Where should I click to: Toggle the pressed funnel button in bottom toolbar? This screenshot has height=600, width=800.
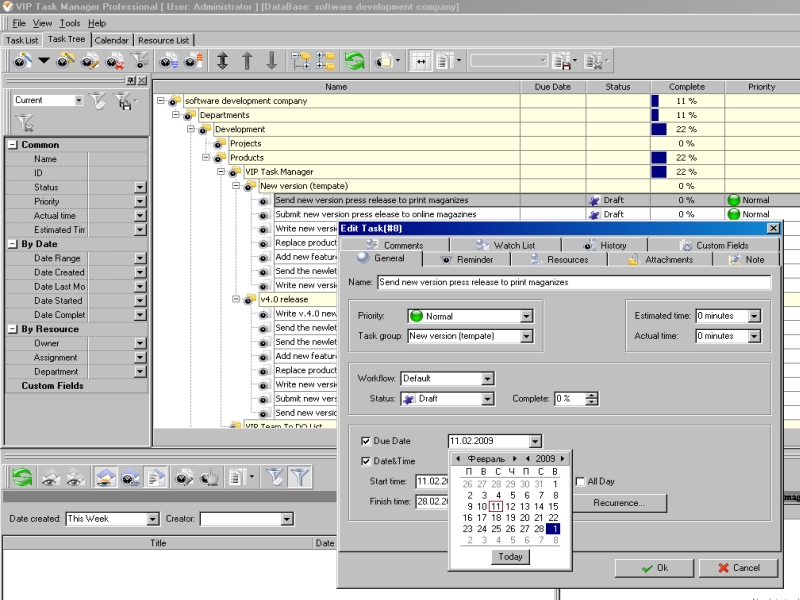click(x=299, y=478)
